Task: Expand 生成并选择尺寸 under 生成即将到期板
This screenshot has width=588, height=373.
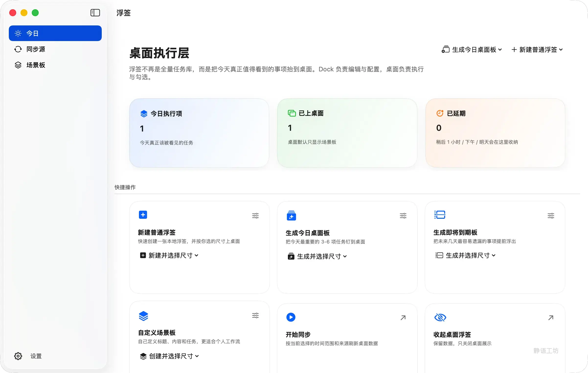Action: pos(466,255)
